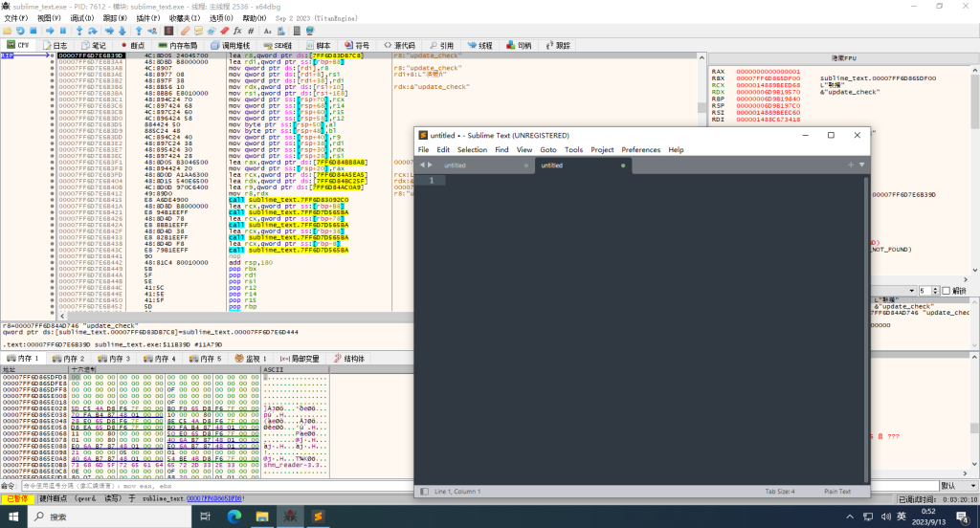The width and height of the screenshot is (980, 528).
Task: Open the tab list dropdown arrow in Sublime Text
Action: 862,165
